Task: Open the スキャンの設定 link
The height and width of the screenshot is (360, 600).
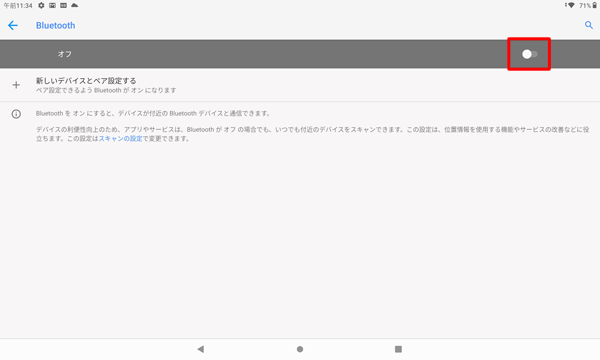Action: pos(121,138)
